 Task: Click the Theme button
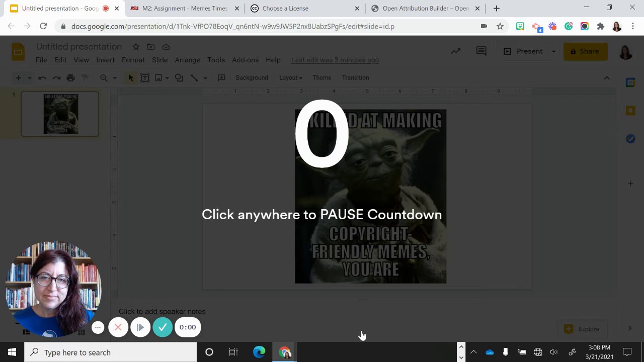[x=322, y=78]
